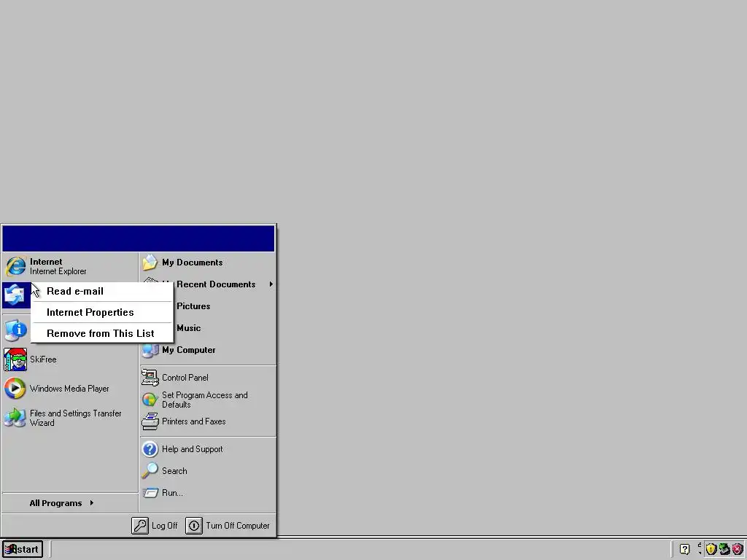This screenshot has height=560, width=747.
Task: Launch SkiFree from the Start menu
Action: click(x=69, y=359)
